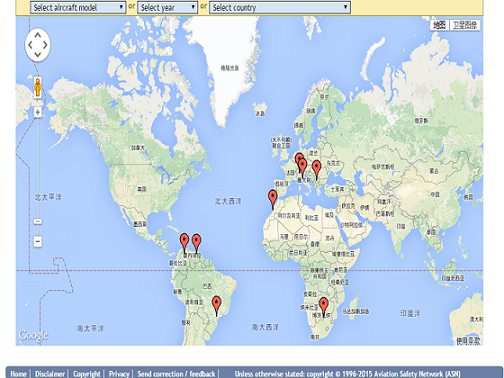
Task: Click Send correction / feedback link
Action: (x=176, y=374)
